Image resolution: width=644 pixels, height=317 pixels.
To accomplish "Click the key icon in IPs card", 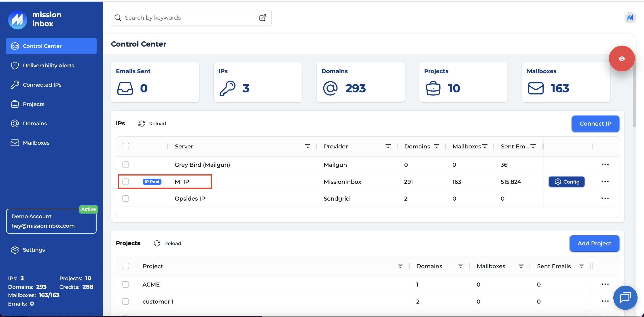I will (227, 88).
